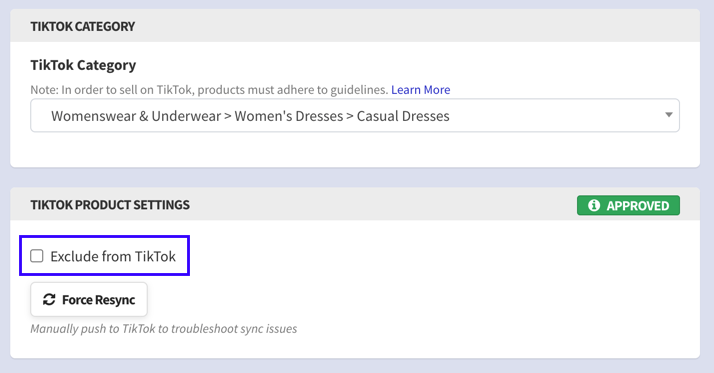The width and height of the screenshot is (714, 373).
Task: Select the TIKTOK PRODUCT SETTINGS section header
Action: [x=110, y=205]
